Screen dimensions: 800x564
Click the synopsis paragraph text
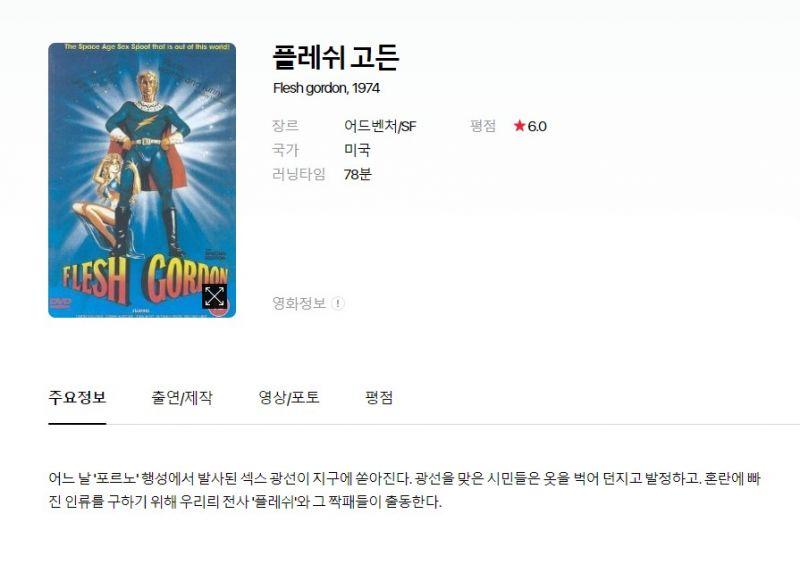pyautogui.click(x=405, y=490)
